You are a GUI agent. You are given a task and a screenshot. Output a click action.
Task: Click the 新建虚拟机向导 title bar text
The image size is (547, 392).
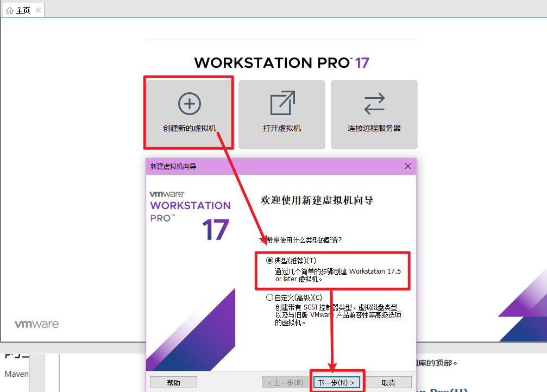[173, 166]
